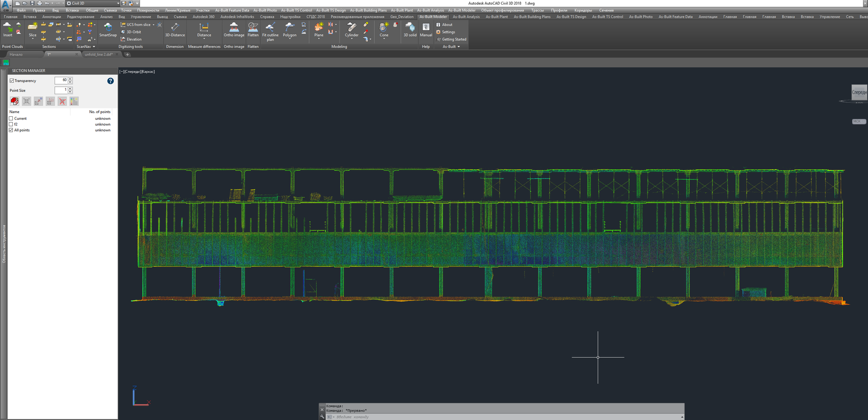Expand the Distance tool dropdown arrow

204,39
